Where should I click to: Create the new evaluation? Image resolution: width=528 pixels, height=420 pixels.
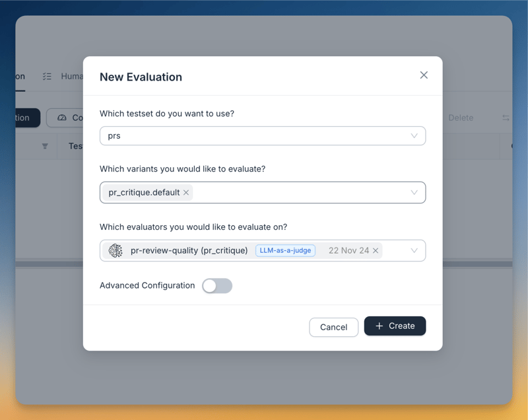395,326
